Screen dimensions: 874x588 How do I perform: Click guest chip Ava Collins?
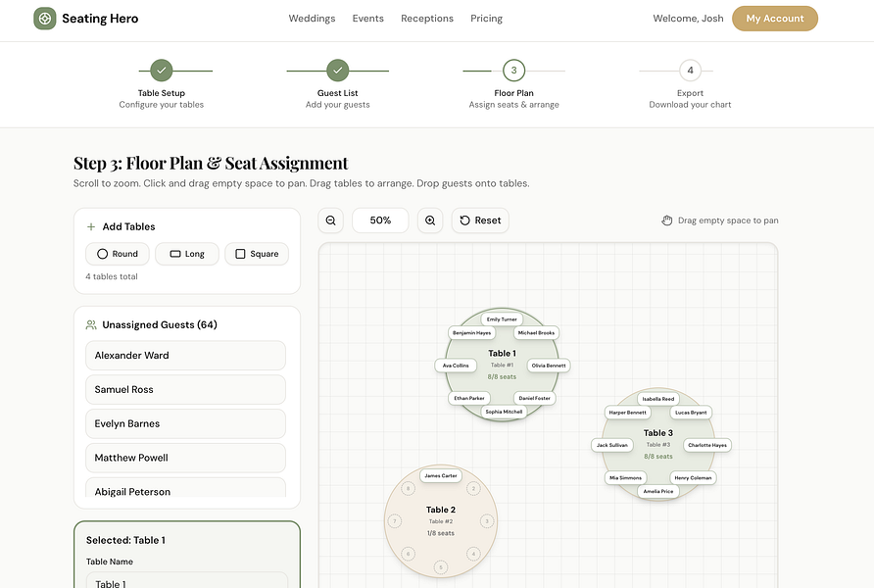456,366
